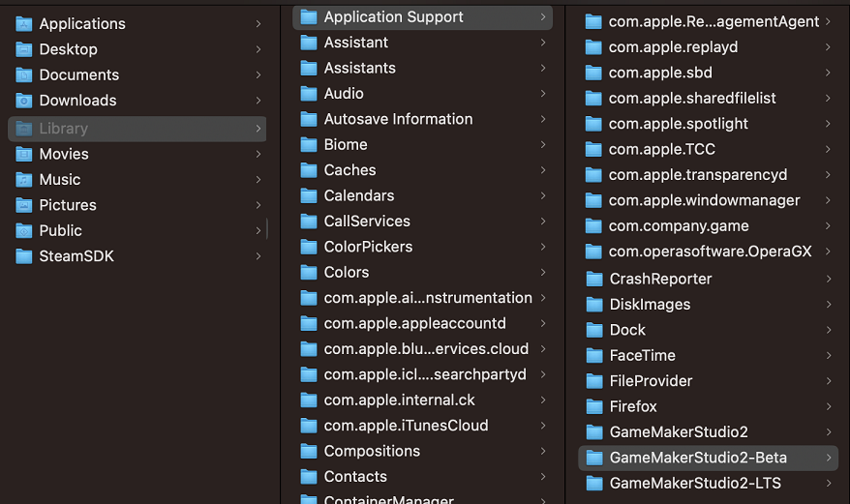The width and height of the screenshot is (850, 504).
Task: Select the com.apple.blu...ervices.cloud folder name
Action: tap(427, 348)
